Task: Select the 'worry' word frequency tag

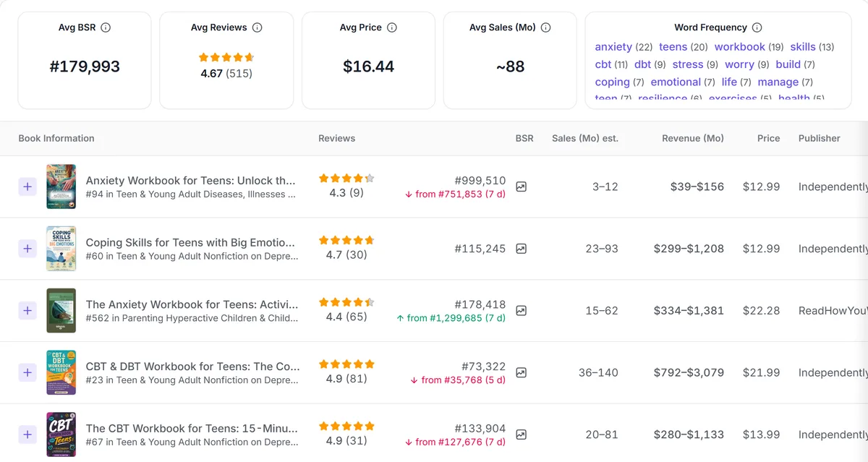Action: point(739,64)
